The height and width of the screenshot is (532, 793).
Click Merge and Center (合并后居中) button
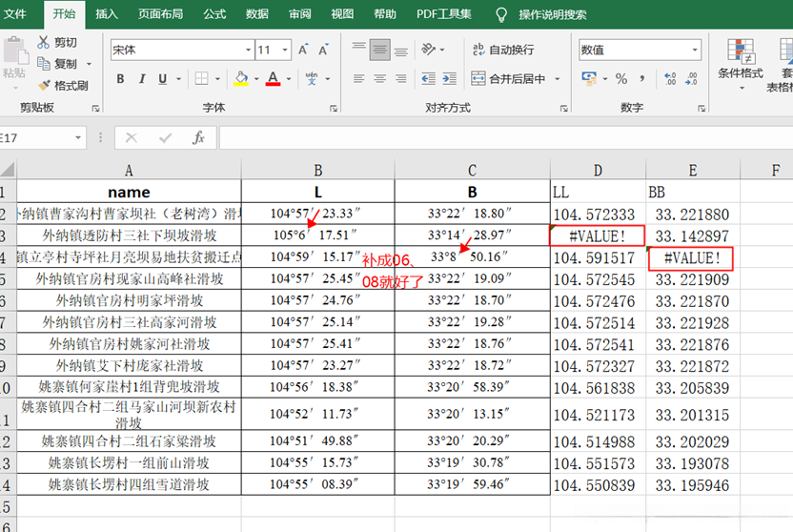(x=508, y=79)
